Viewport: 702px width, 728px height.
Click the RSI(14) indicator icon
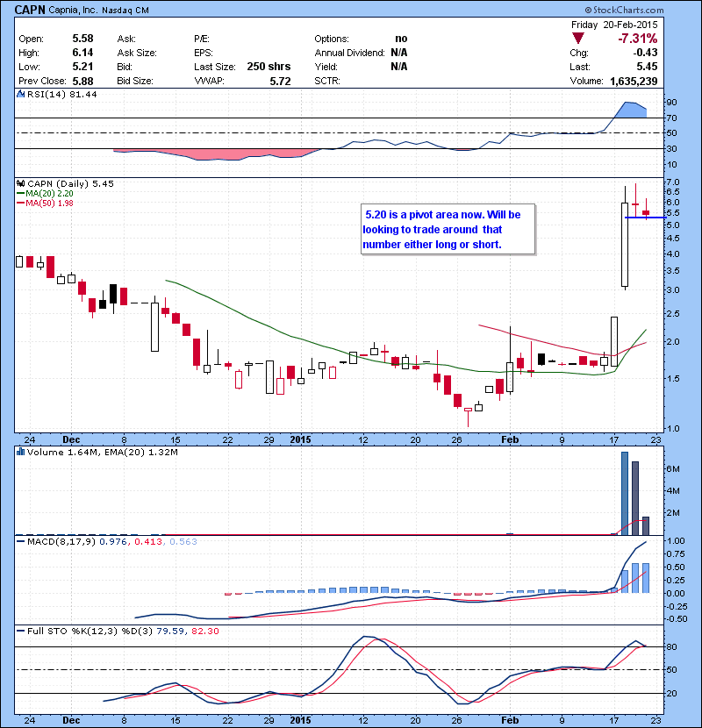coord(20,94)
